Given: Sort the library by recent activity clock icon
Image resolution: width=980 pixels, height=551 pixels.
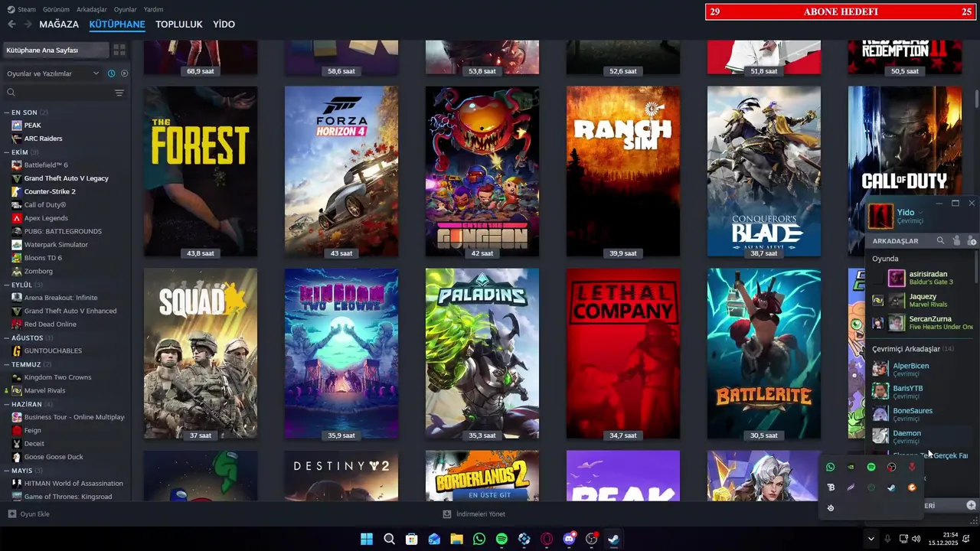Looking at the screenshot, I should point(112,73).
